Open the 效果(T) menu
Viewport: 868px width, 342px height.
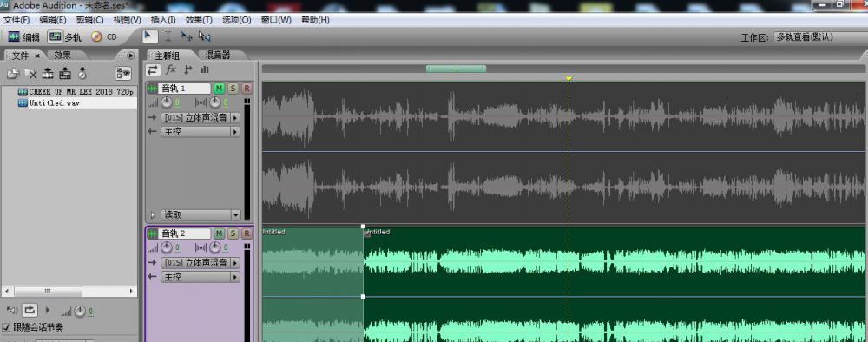199,20
